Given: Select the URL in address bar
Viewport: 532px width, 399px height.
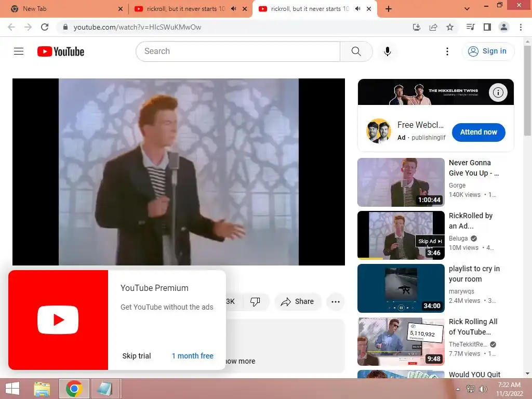Looking at the screenshot, I should (x=137, y=27).
